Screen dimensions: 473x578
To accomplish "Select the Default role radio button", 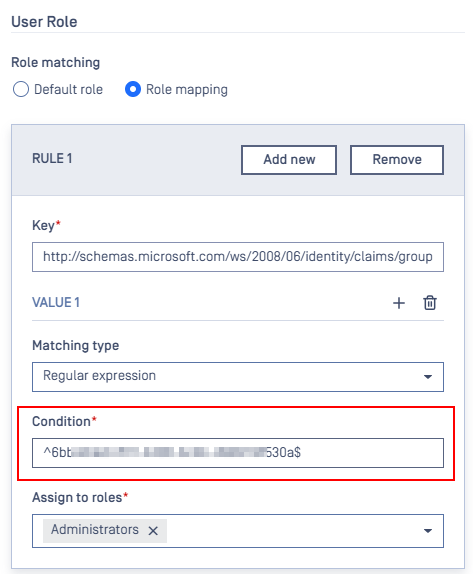I will [21, 89].
